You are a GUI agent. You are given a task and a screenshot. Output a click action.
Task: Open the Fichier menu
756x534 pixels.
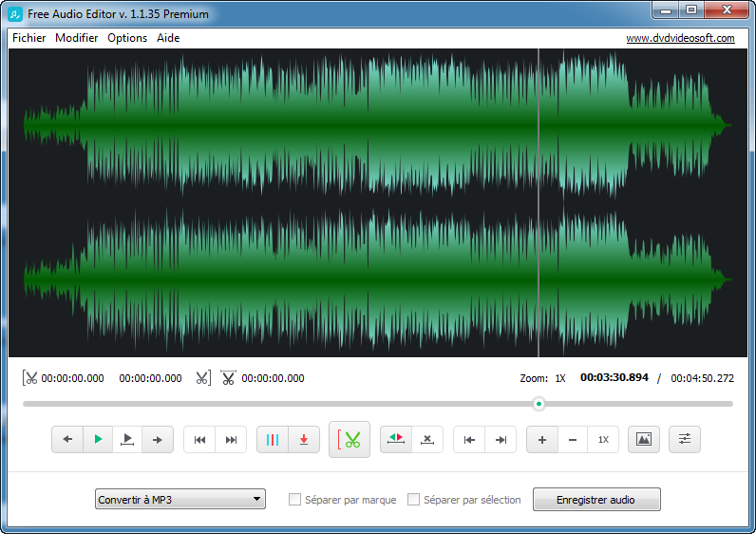tap(28, 38)
